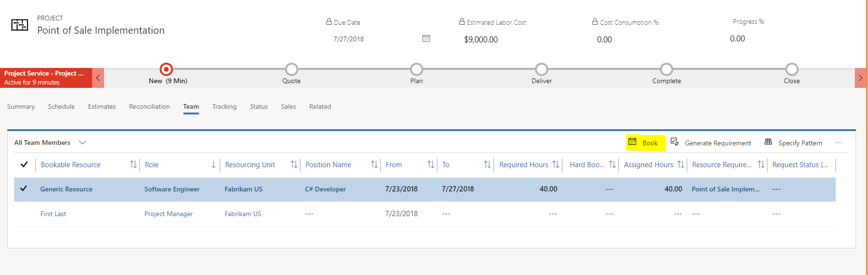Open the more commands ellipsis menu
This screenshot has height=275, width=868.
[839, 142]
